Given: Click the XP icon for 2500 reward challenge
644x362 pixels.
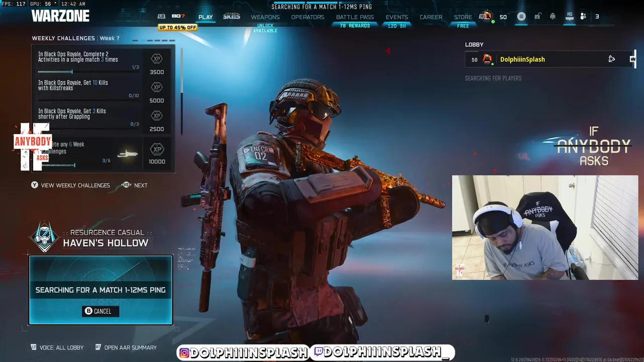Looking at the screenshot, I should pyautogui.click(x=157, y=116).
